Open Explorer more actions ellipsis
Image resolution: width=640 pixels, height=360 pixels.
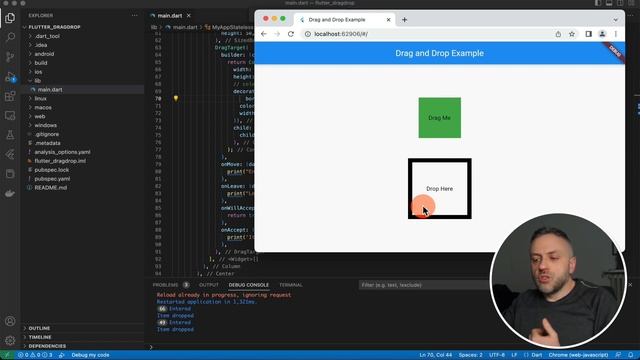pos(135,16)
